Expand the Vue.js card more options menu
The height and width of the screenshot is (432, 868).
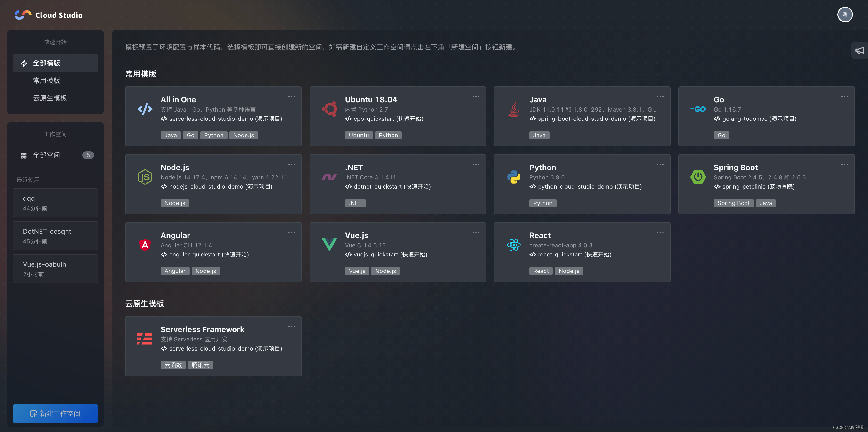[x=476, y=232]
